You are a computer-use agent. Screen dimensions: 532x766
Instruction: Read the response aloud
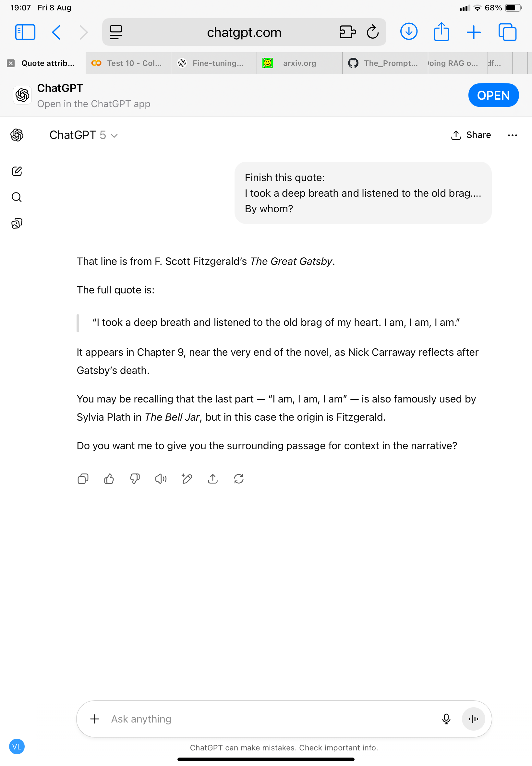point(161,479)
